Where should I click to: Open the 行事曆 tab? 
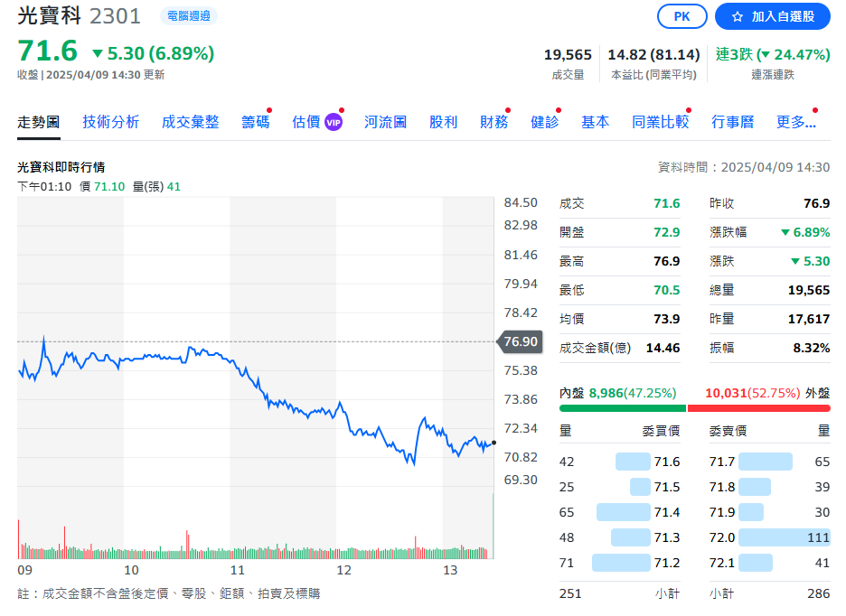[733, 123]
